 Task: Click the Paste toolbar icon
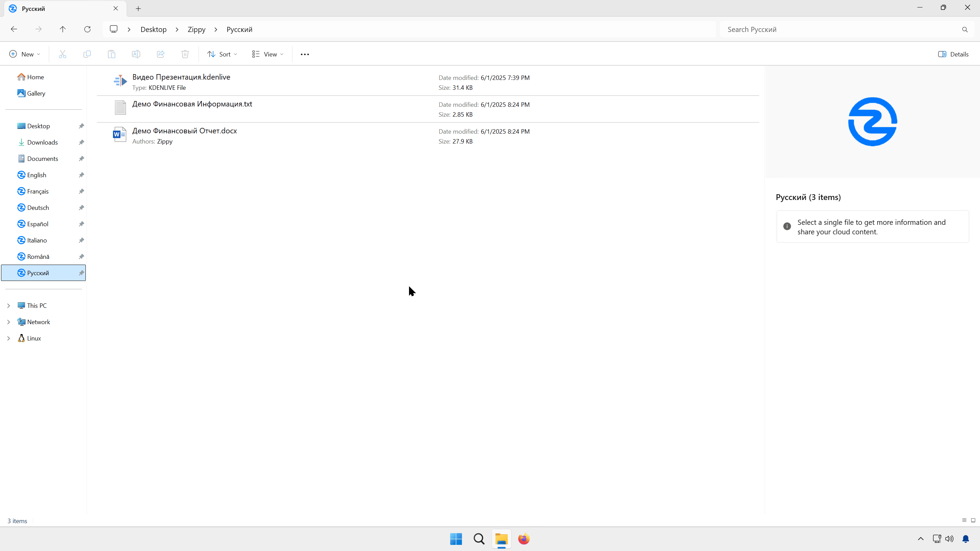pos(112,54)
